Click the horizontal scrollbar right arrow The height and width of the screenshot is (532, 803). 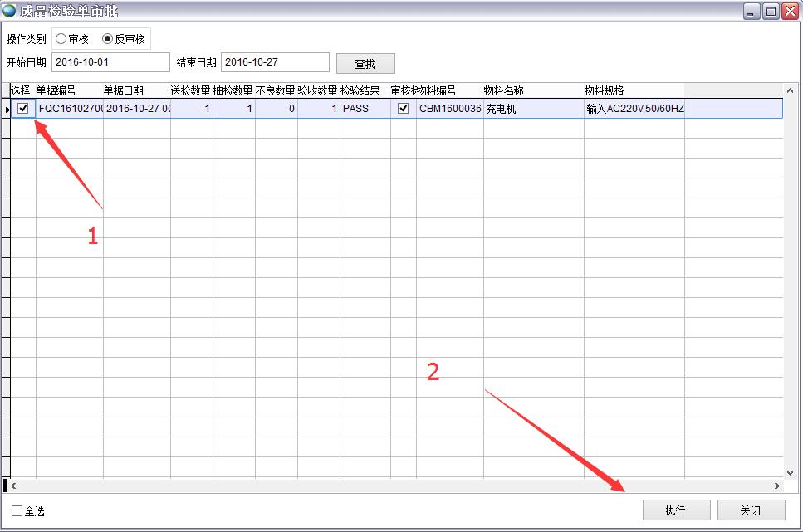point(777,486)
